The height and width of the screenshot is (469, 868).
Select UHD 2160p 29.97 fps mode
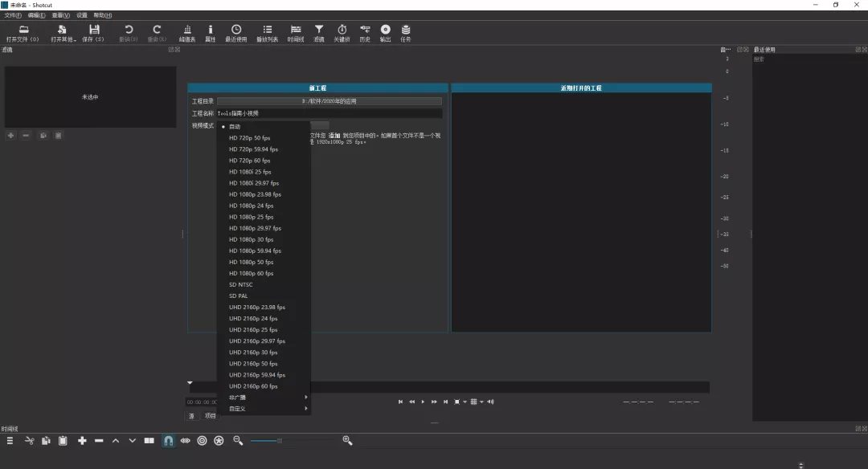click(264, 341)
